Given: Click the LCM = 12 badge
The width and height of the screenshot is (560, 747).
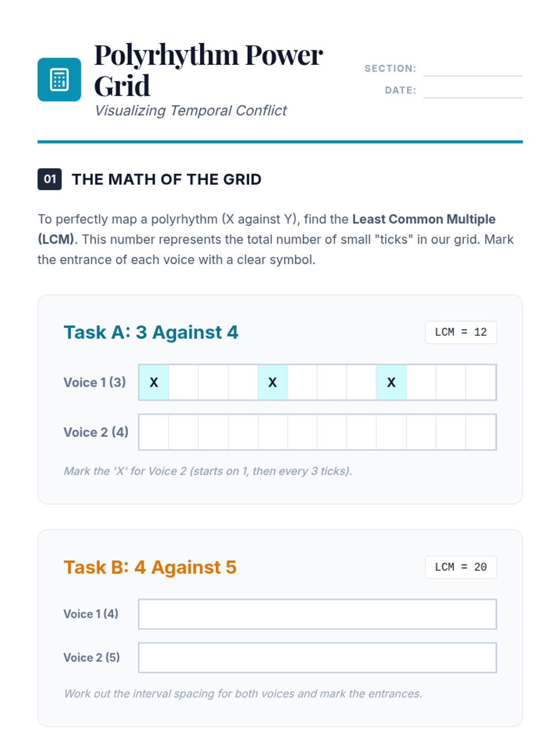Looking at the screenshot, I should click(x=461, y=332).
